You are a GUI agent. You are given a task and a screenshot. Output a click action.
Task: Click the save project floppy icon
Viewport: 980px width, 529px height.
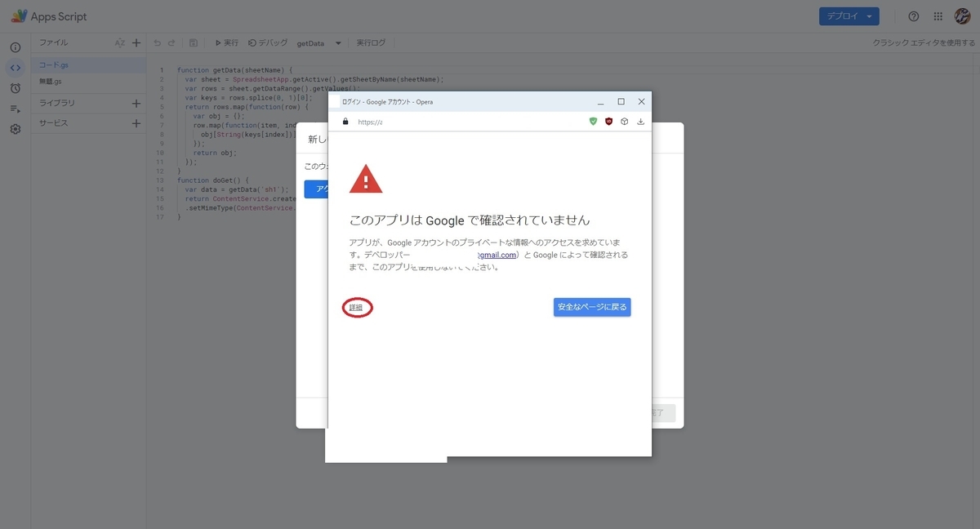(194, 42)
